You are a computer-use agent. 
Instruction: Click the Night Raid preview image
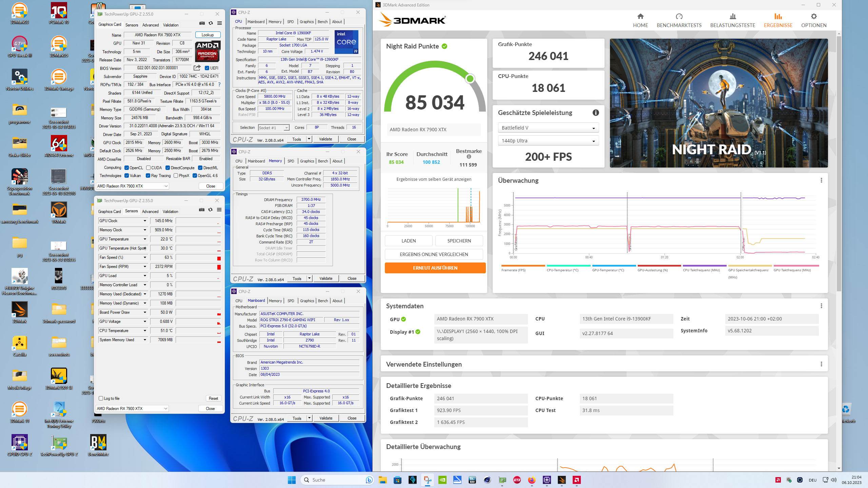point(719,103)
